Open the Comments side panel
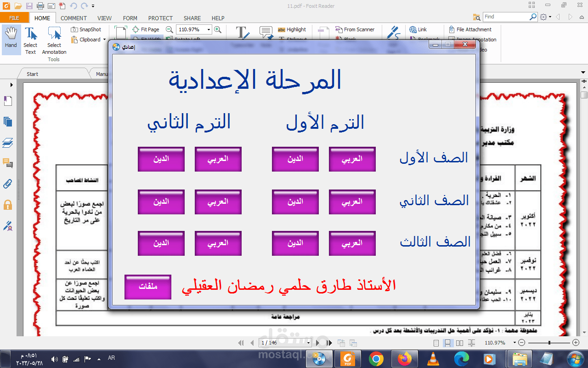Screen dimensions: 588x368 tap(8, 163)
